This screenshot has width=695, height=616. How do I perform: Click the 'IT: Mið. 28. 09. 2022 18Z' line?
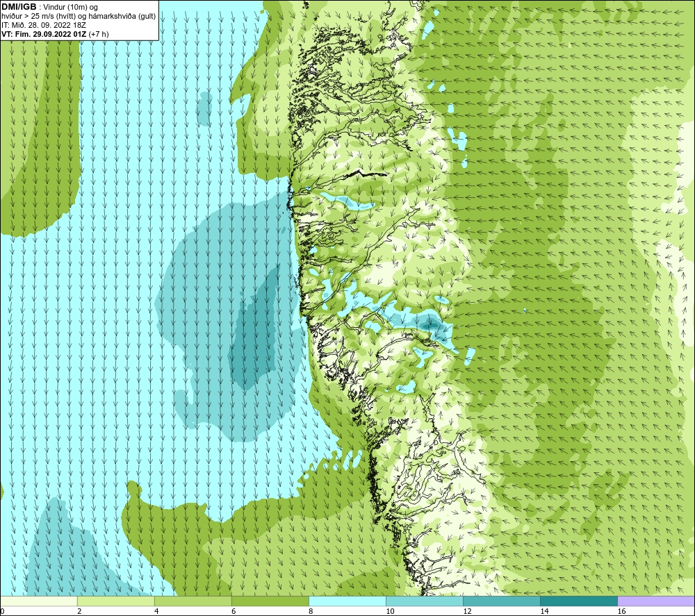pos(43,25)
